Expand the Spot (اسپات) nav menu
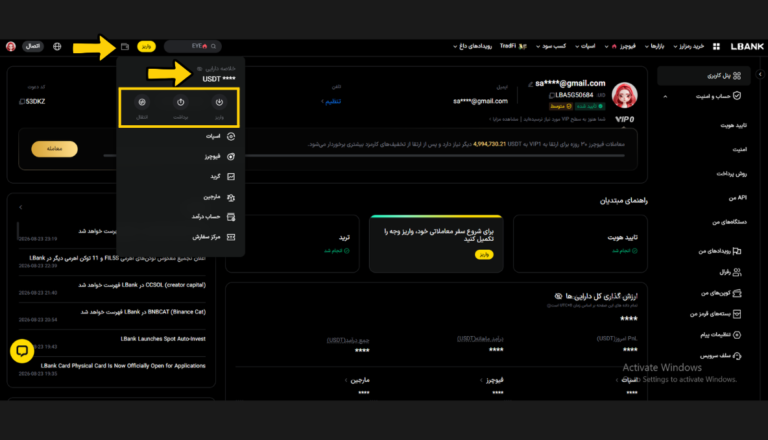This screenshot has height=440, width=768. pos(585,47)
